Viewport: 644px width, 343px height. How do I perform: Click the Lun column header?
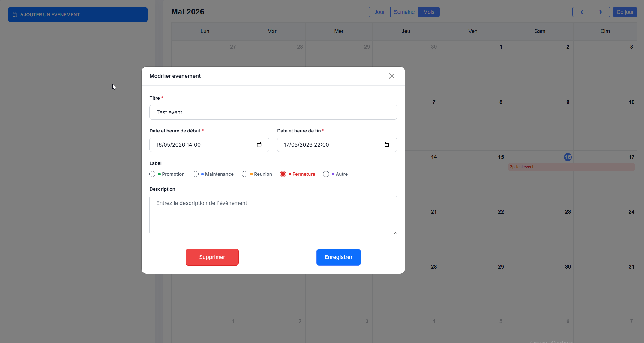coord(205,31)
